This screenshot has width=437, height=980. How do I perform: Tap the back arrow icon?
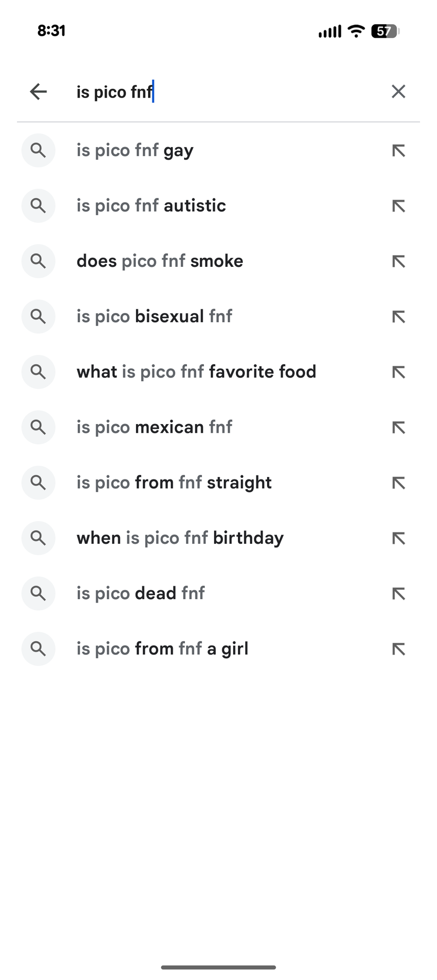tap(38, 91)
